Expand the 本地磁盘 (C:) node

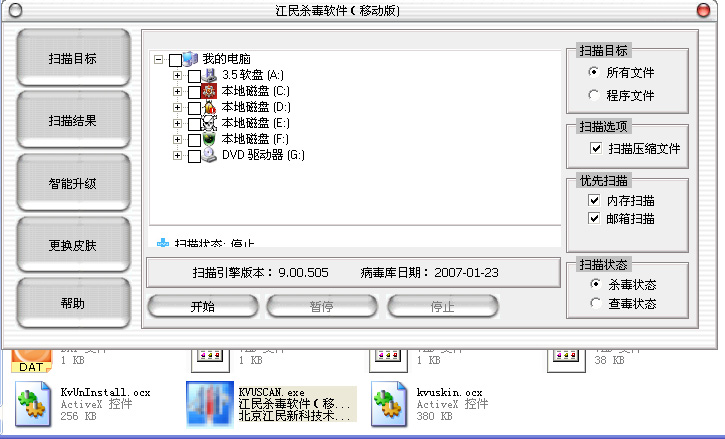(x=177, y=91)
